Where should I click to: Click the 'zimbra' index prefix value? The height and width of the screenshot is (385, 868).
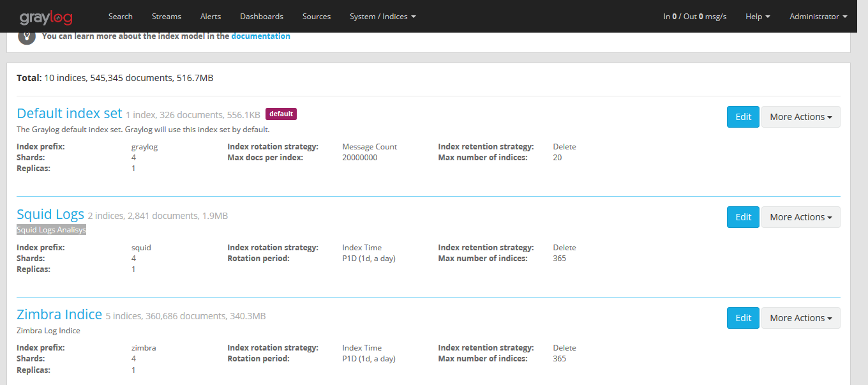point(144,348)
